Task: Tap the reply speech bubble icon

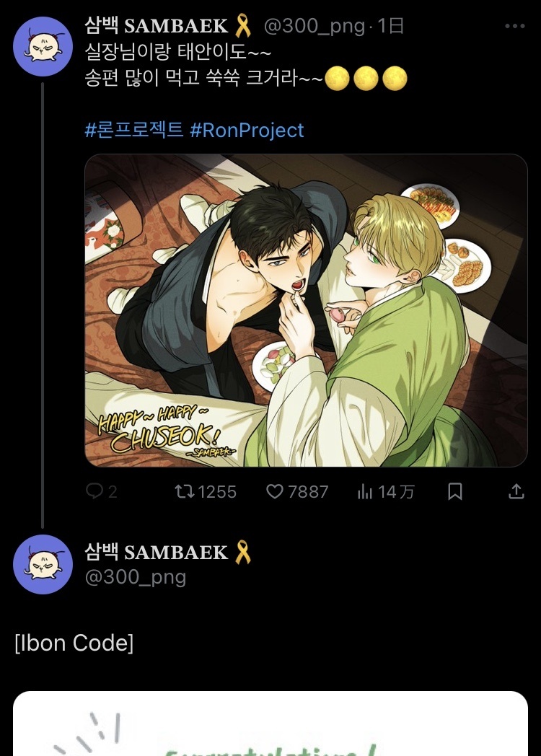Action: [x=94, y=491]
